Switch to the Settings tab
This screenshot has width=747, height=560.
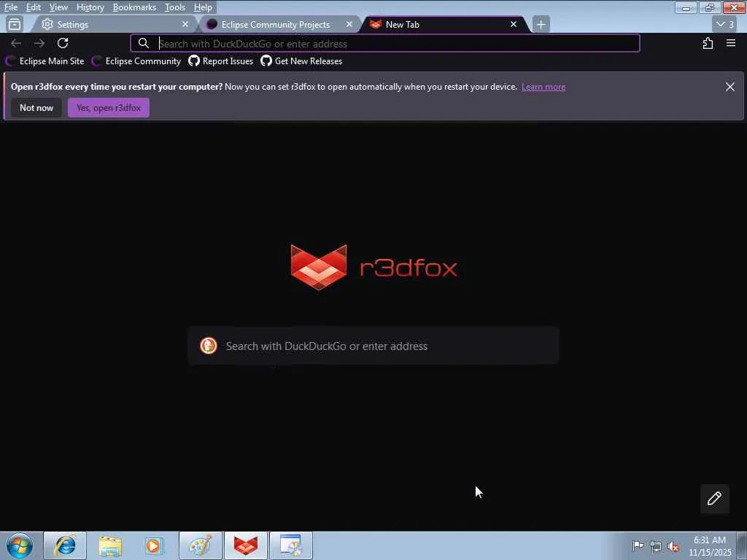(x=115, y=24)
